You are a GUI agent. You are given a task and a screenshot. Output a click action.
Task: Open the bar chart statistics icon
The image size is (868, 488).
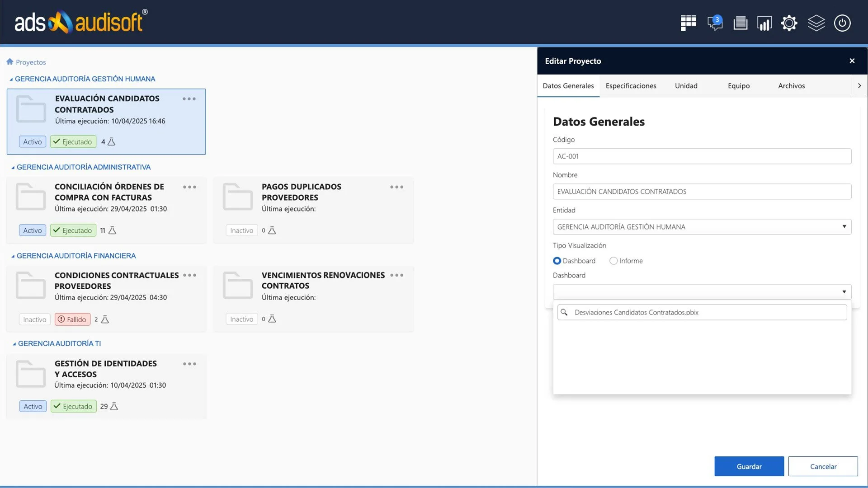(764, 23)
